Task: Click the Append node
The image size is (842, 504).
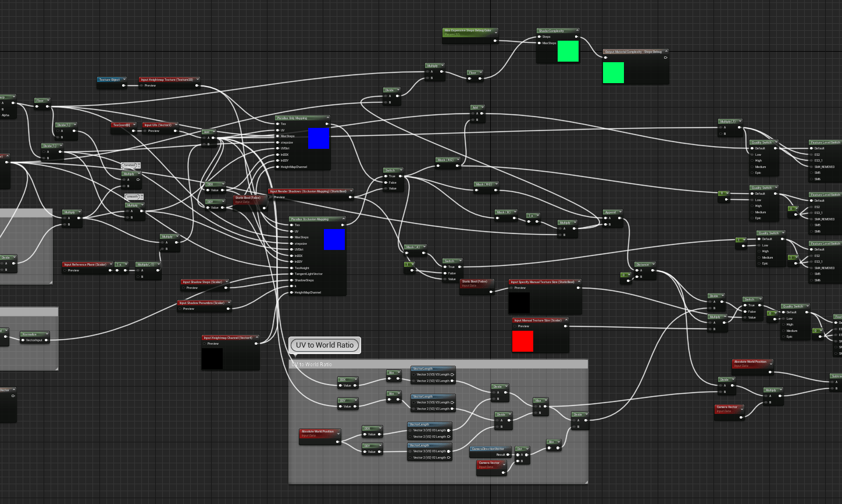Action: point(612,212)
